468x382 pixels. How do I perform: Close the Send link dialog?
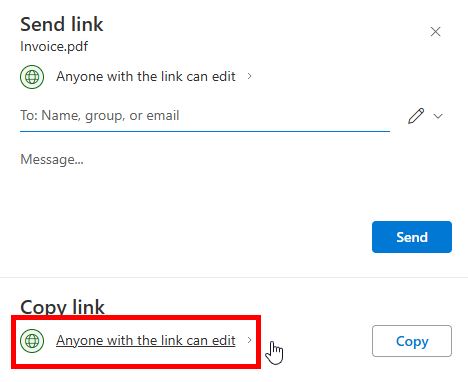click(x=435, y=32)
